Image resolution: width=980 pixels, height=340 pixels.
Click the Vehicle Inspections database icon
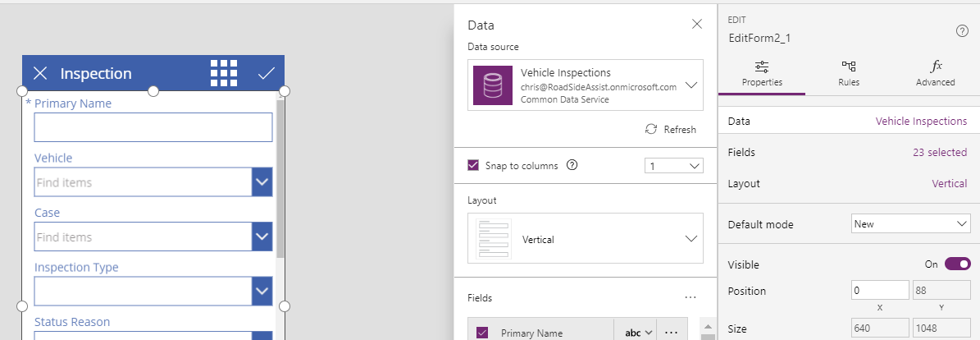494,85
